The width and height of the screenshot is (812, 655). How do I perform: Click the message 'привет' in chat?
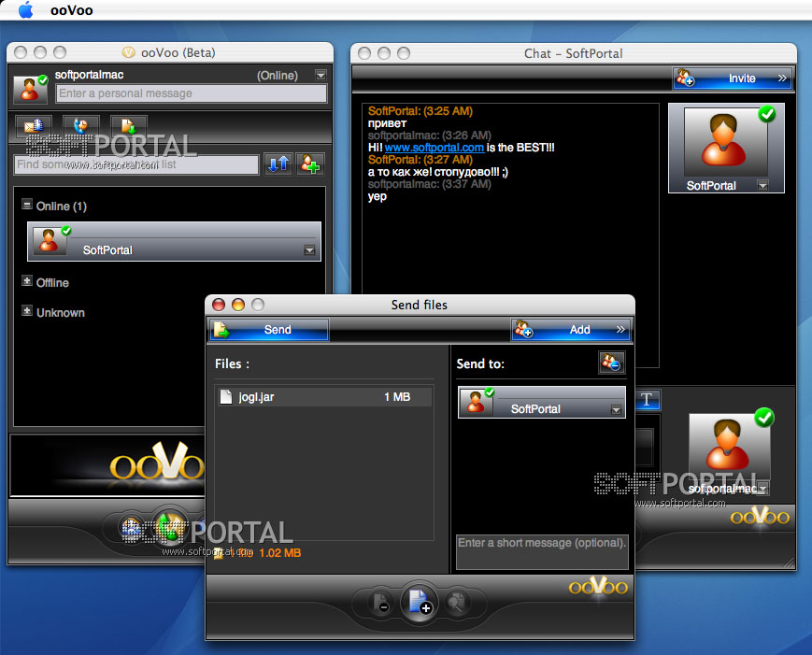tap(387, 123)
